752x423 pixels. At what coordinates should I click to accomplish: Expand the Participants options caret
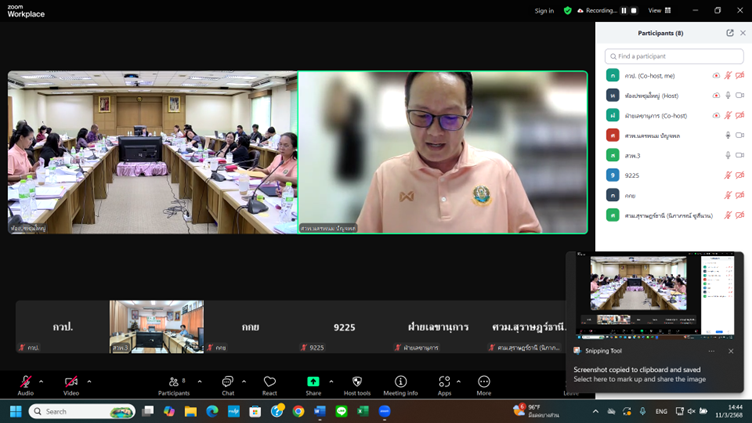pyautogui.click(x=200, y=382)
